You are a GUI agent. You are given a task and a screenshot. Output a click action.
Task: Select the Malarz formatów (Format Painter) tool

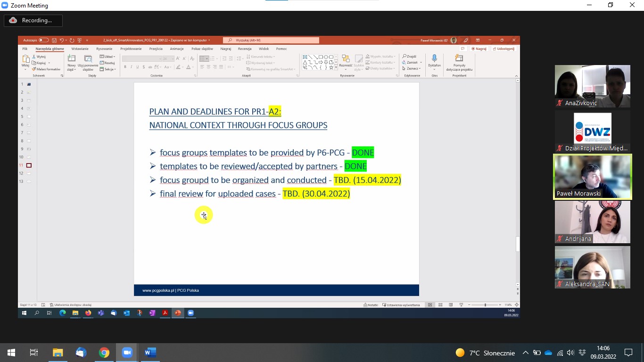[48, 69]
